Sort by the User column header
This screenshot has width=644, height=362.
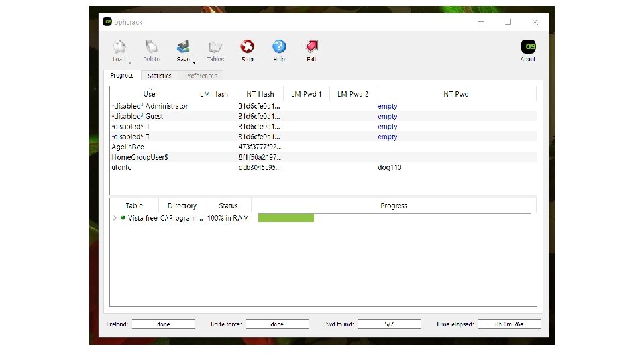coord(151,94)
